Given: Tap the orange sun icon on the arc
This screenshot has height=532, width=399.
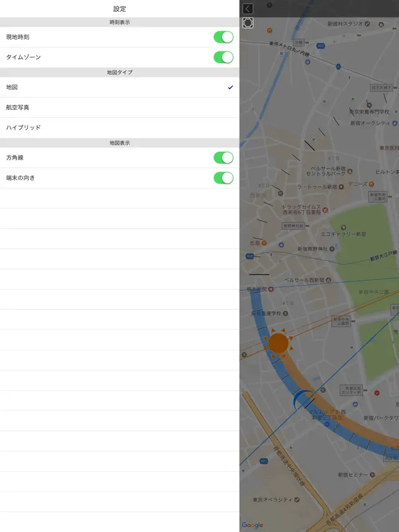Looking at the screenshot, I should 279,344.
